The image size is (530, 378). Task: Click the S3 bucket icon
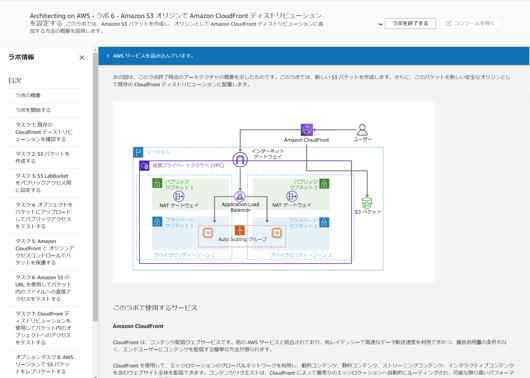367,203
